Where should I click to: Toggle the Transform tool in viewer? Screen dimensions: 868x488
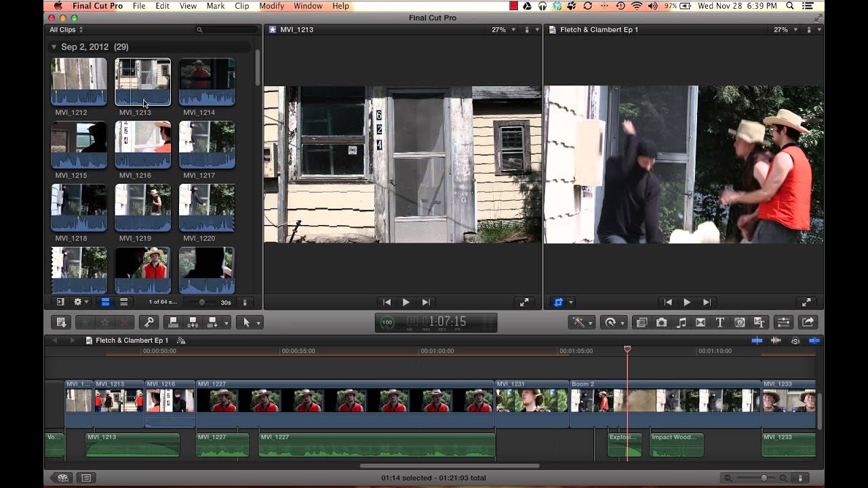(x=558, y=302)
